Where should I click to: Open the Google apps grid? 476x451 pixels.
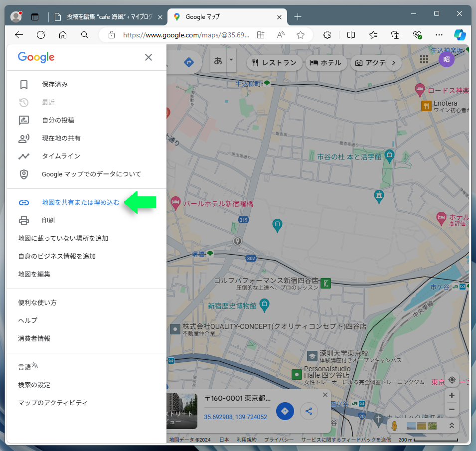(424, 59)
